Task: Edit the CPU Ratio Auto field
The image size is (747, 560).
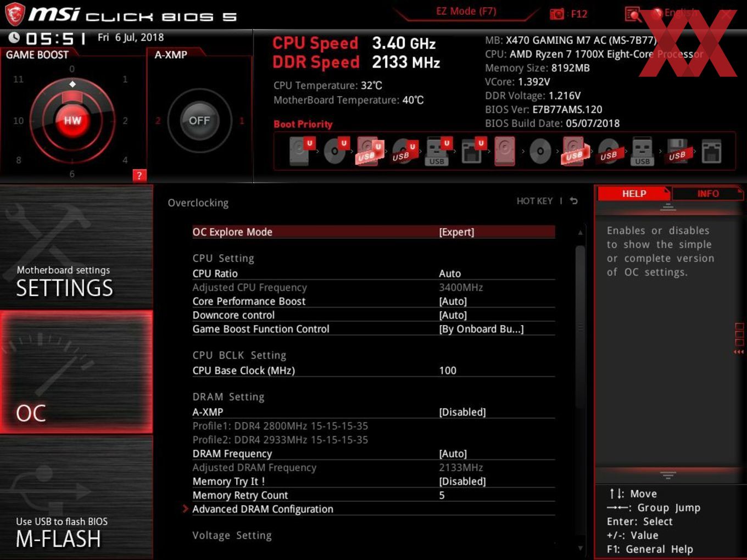Action: pyautogui.click(x=450, y=273)
